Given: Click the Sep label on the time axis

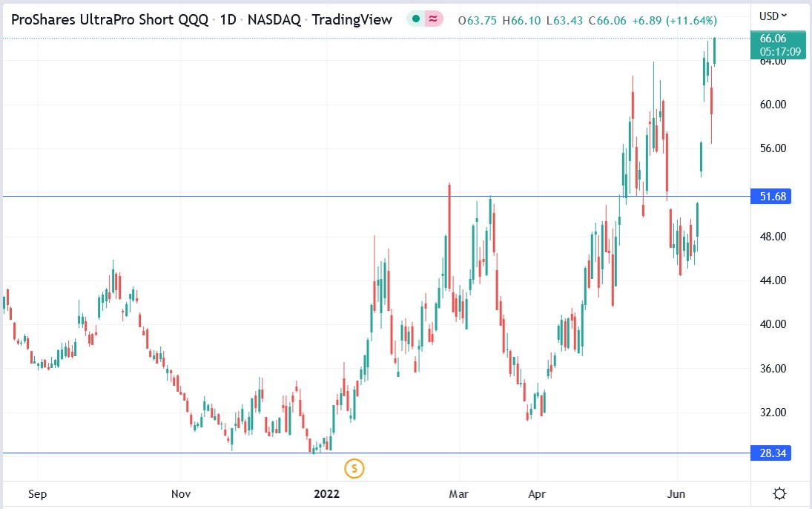Looking at the screenshot, I should point(37,493).
